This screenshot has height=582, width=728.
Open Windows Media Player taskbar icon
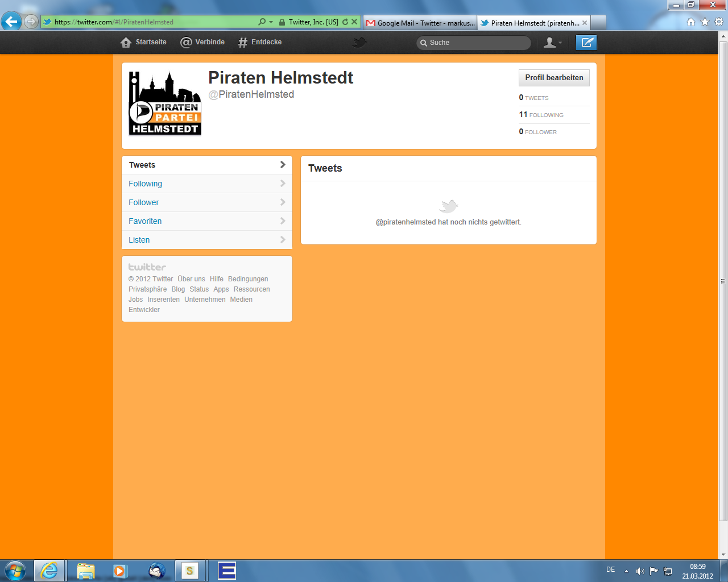coord(120,571)
